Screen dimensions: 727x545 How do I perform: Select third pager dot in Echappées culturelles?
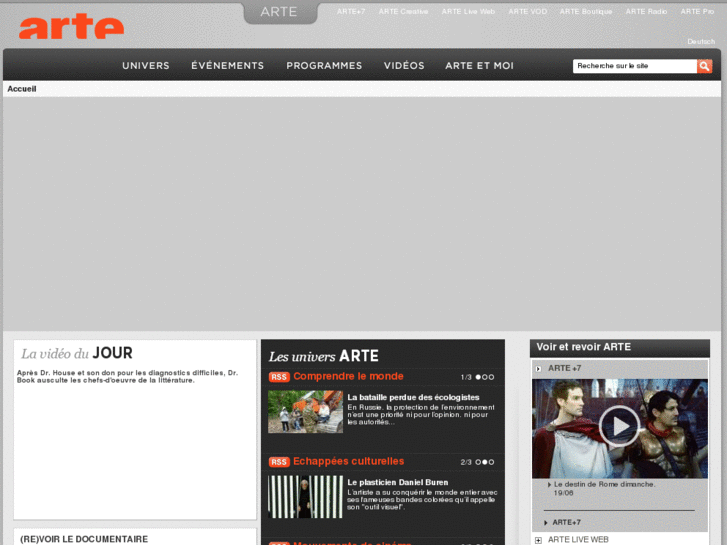pos(491,462)
